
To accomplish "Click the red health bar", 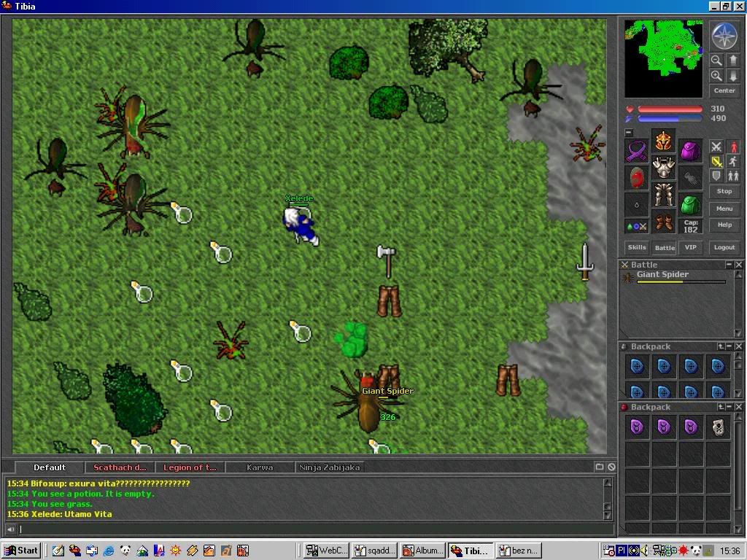I will pyautogui.click(x=670, y=109).
